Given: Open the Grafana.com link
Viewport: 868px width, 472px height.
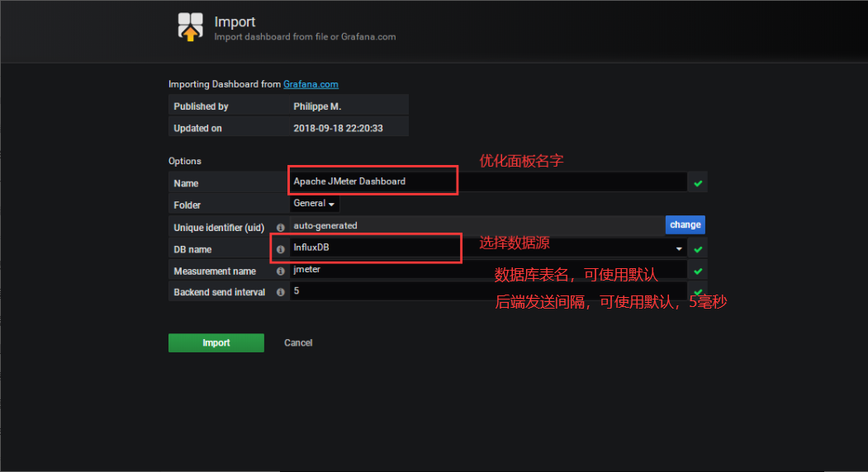Looking at the screenshot, I should tap(311, 84).
